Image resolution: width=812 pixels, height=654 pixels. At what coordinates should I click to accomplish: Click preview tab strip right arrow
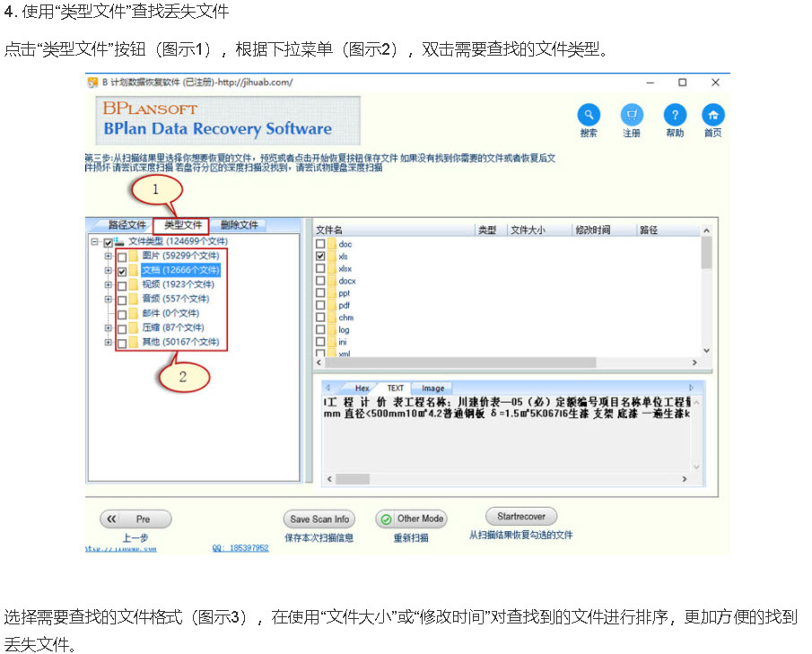pos(691,388)
